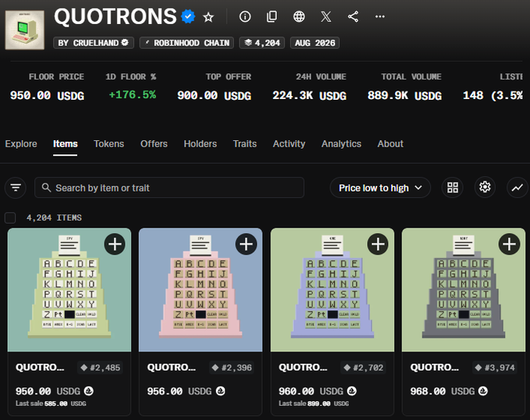Image resolution: width=530 pixels, height=420 pixels.
Task: Click the rarity badge #2,396
Action: [232, 368]
